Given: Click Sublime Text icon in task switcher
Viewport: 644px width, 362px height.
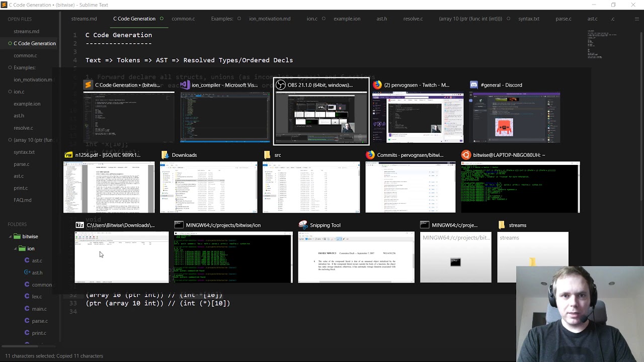Looking at the screenshot, I should (88, 85).
